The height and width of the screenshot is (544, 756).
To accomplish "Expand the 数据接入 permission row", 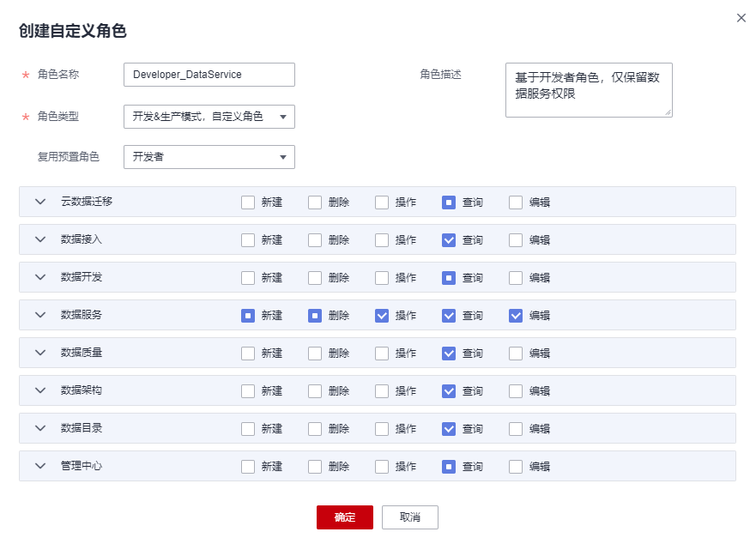I will [40, 240].
